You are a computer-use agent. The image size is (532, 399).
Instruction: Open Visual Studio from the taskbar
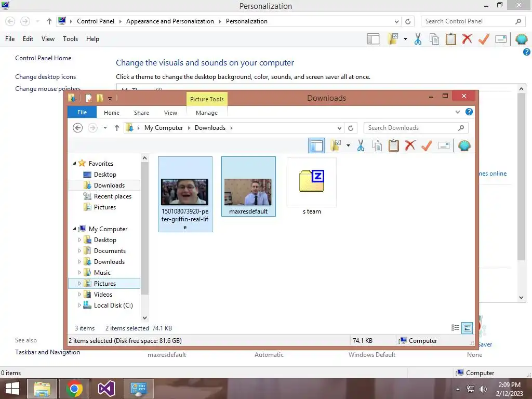point(107,389)
